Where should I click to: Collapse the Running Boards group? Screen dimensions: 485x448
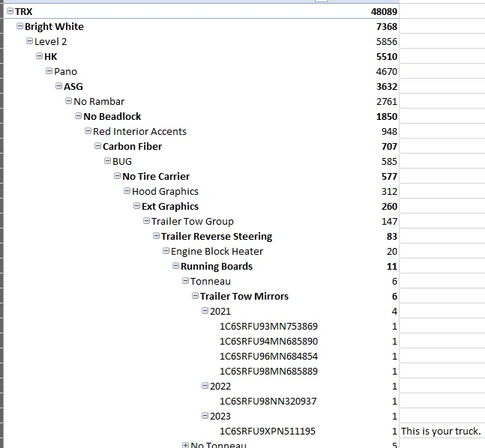[175, 266]
